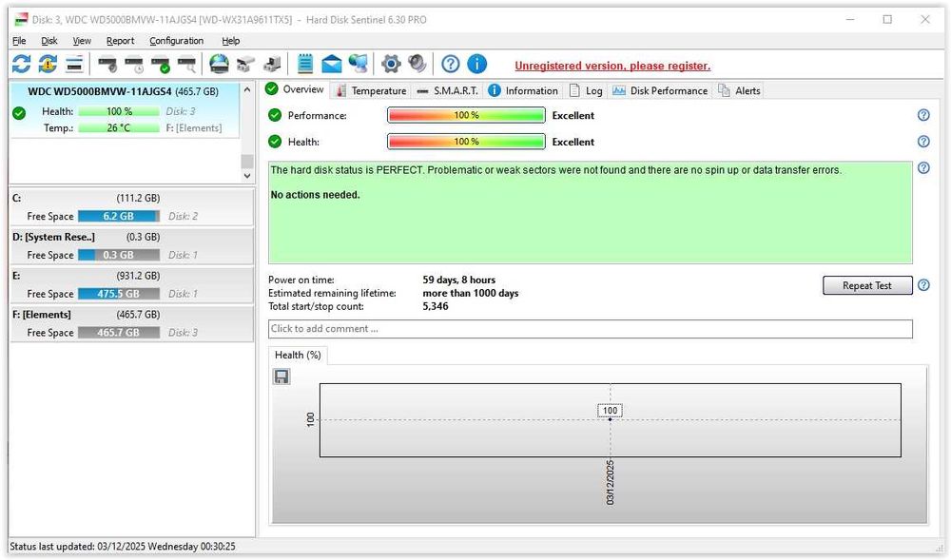
Task: Click the speaker sound toolbar icon
Action: point(417,64)
